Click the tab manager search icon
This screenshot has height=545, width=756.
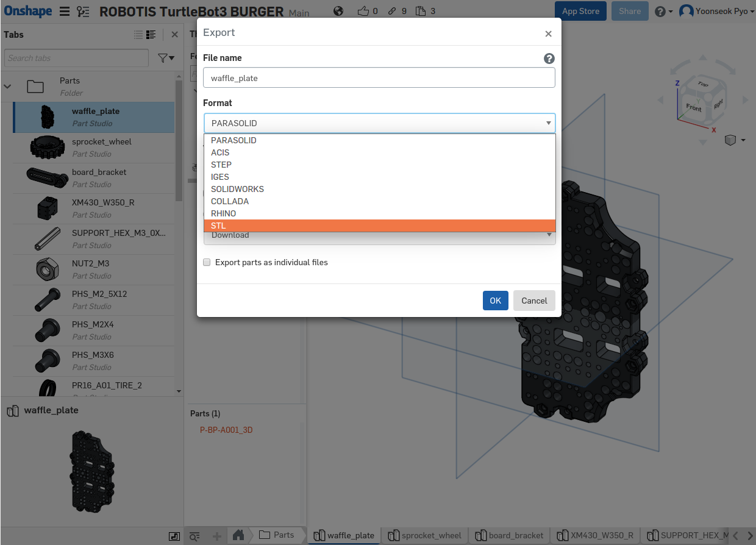pos(194,536)
